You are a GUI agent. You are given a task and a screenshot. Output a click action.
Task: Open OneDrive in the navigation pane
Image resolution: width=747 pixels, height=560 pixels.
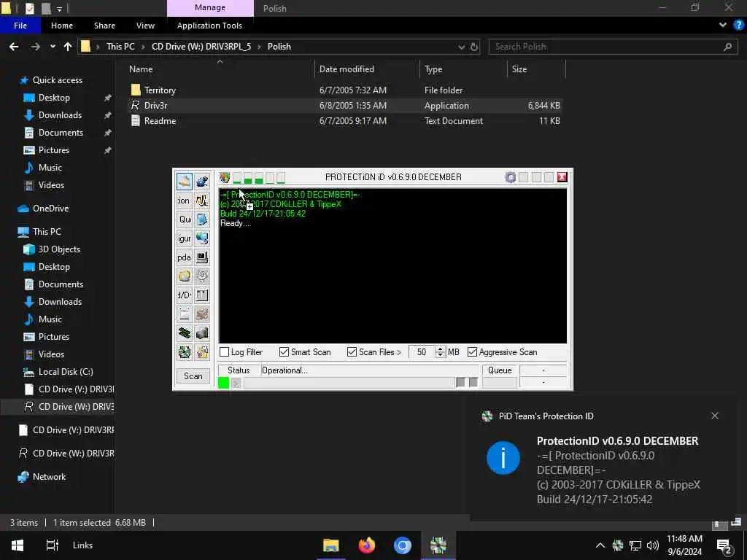click(x=50, y=208)
